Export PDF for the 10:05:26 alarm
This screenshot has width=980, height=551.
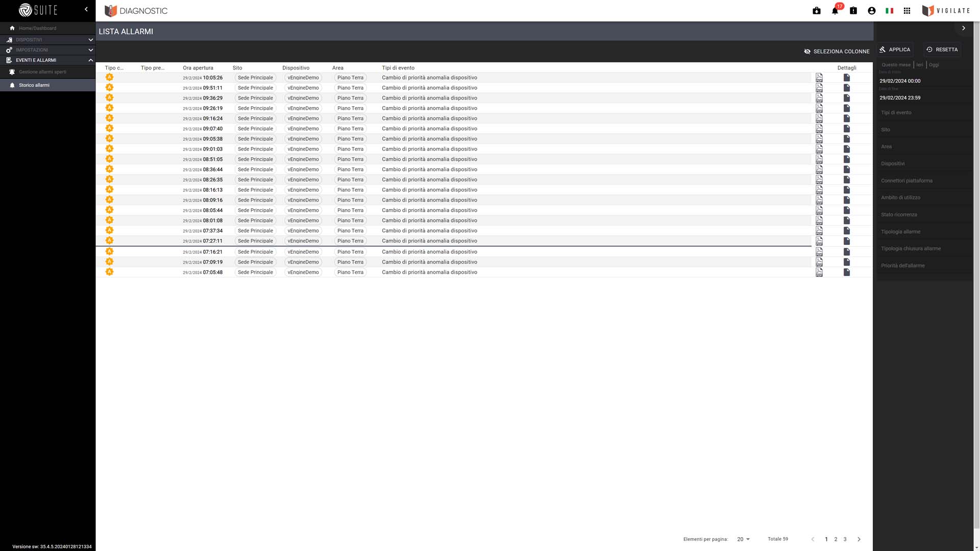click(x=819, y=78)
